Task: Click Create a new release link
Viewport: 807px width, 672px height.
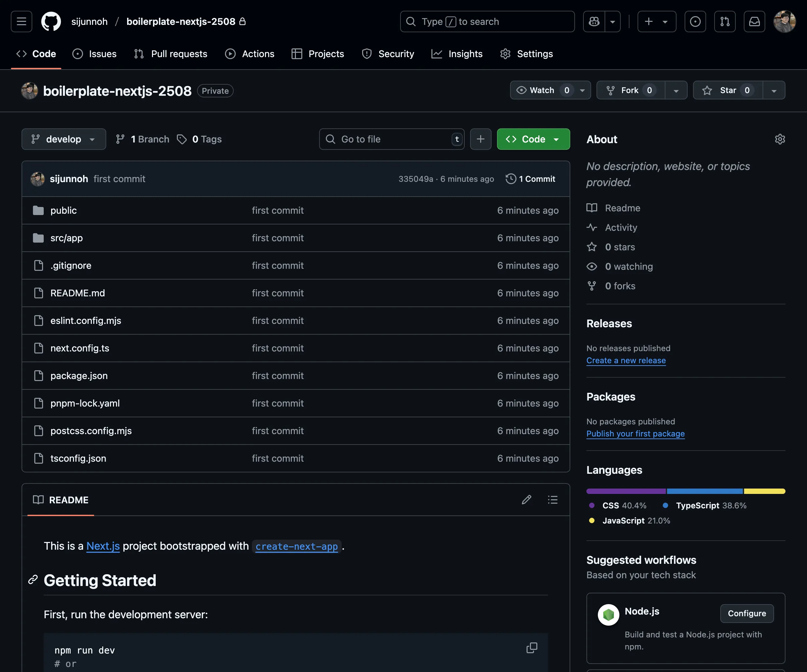Action: click(626, 361)
